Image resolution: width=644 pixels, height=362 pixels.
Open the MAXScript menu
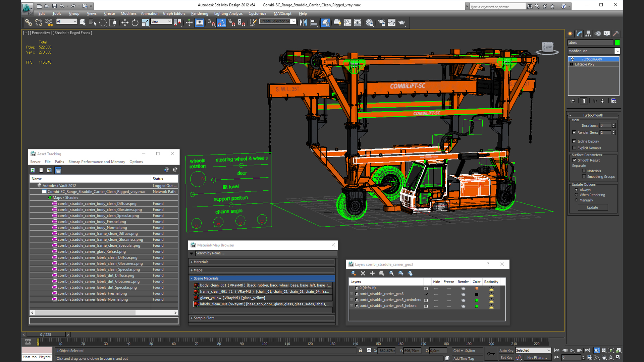click(282, 13)
